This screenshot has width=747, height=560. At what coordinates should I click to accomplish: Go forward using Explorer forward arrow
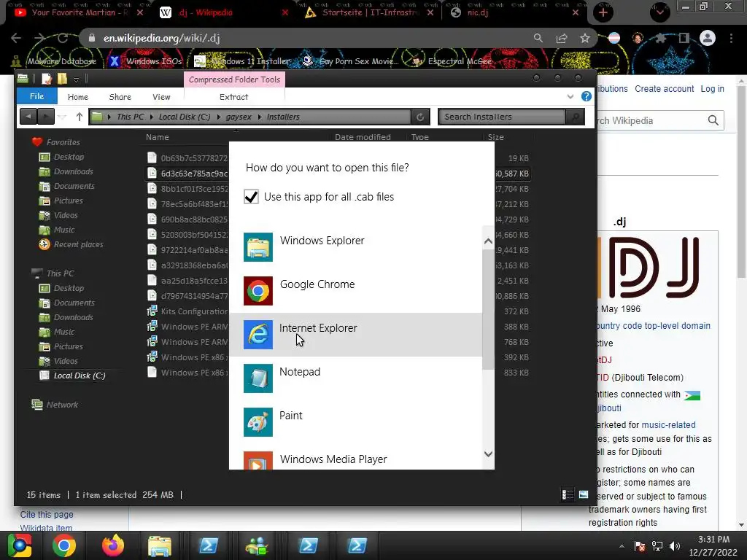pos(46,116)
